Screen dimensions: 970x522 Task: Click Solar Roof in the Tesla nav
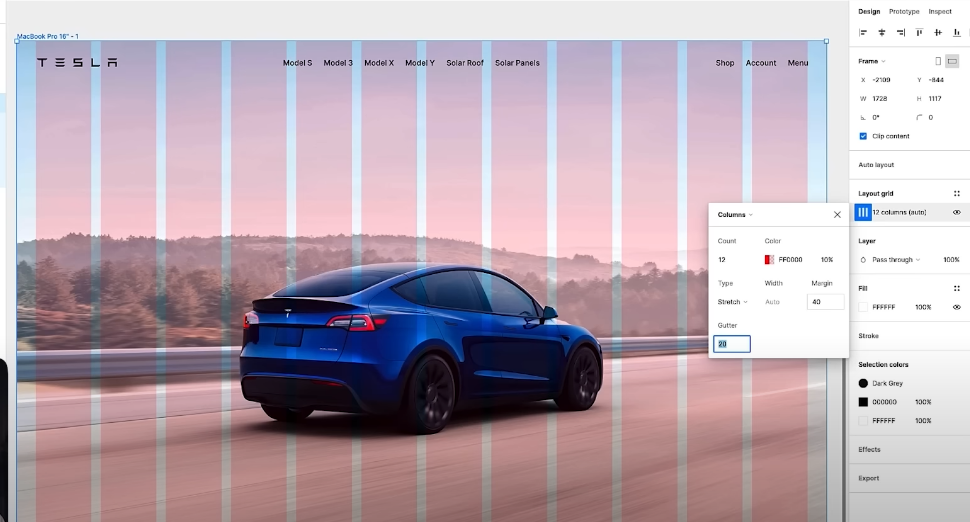click(x=465, y=62)
